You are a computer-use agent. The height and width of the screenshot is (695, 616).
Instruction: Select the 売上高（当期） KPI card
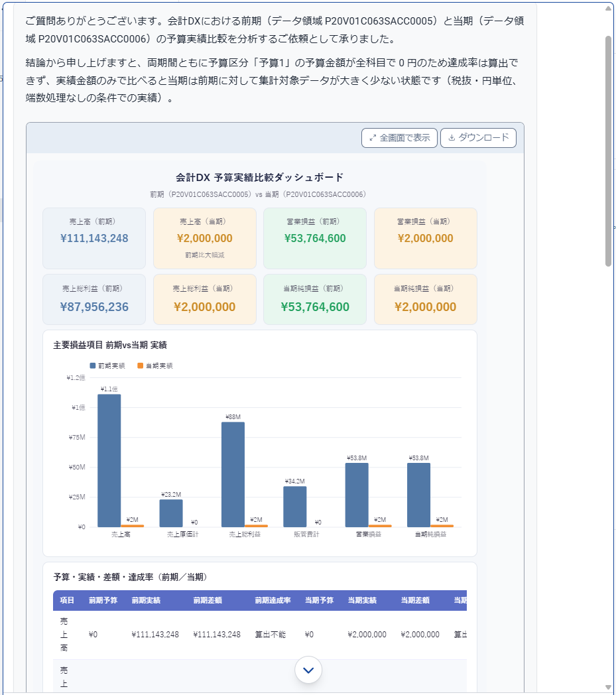tap(205, 239)
